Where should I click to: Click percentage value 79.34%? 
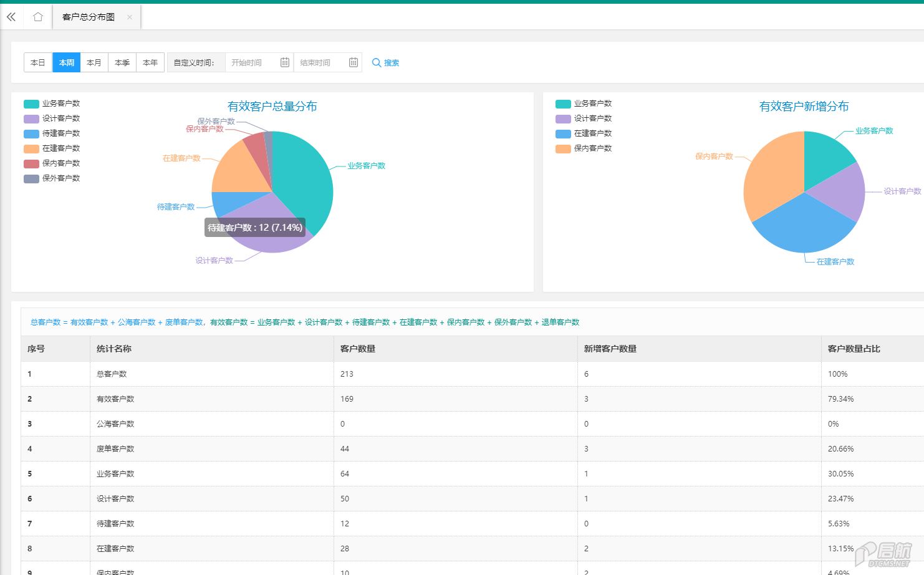pos(841,399)
